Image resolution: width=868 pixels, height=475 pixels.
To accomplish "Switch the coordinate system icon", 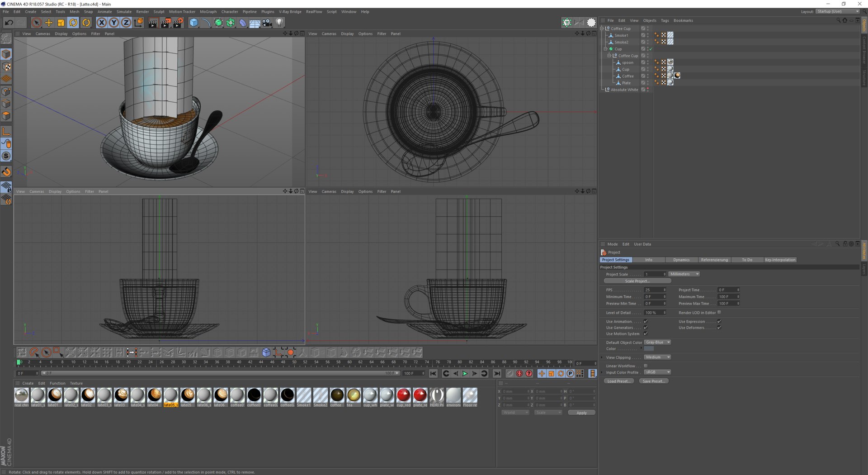I will tap(139, 23).
